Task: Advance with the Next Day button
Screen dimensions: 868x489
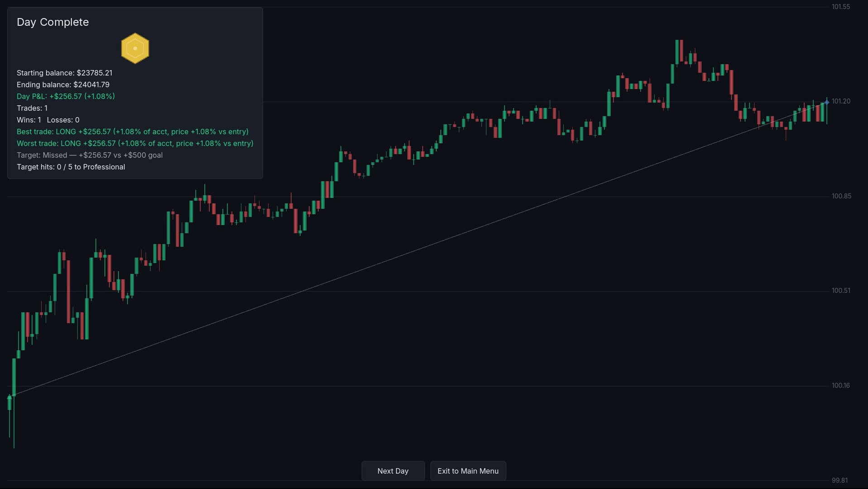Action: [393, 471]
